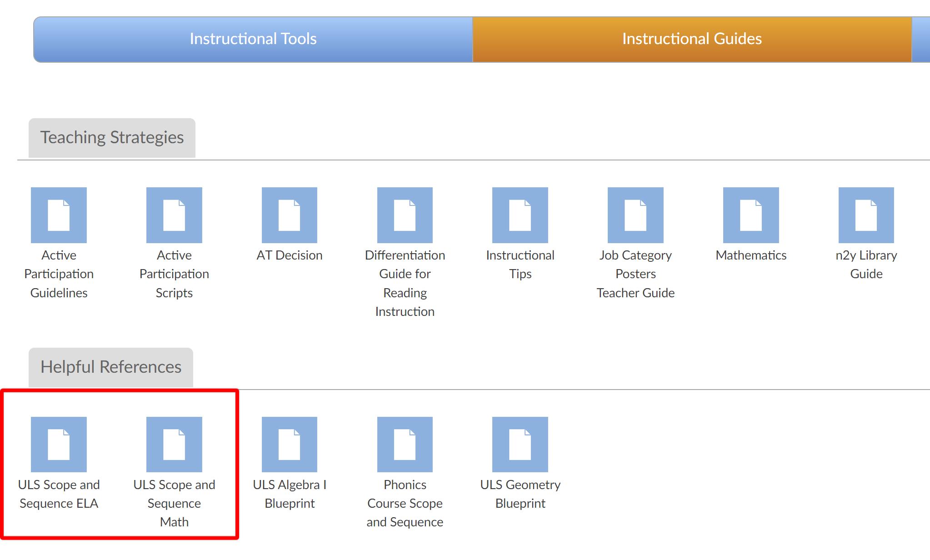This screenshot has width=930, height=560.
Task: Open Phonics Course Scope and Sequence icon
Action: click(x=405, y=445)
